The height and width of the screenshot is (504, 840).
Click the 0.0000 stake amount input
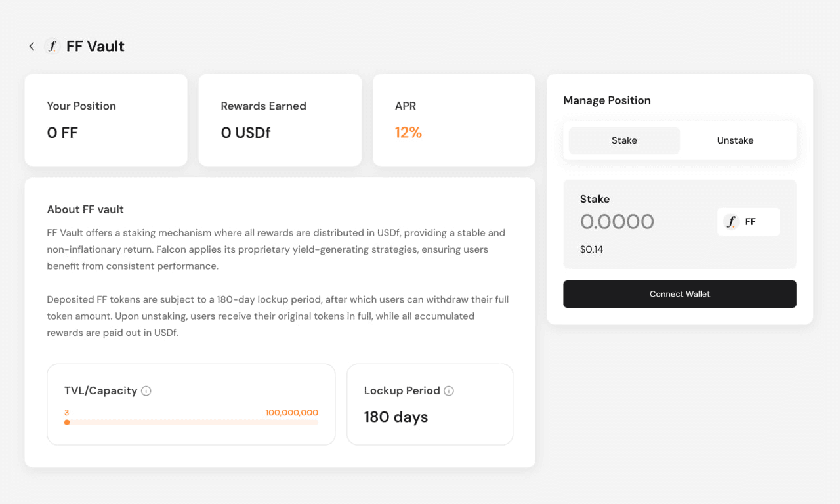[x=617, y=222]
